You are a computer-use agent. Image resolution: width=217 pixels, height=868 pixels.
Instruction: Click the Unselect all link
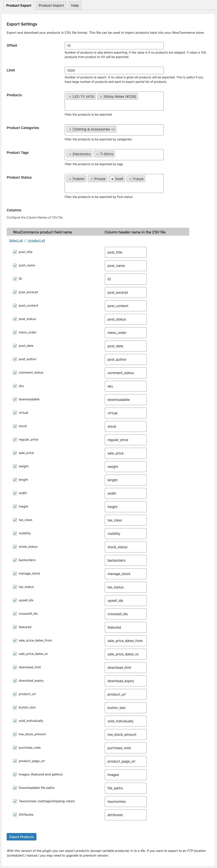36,241
